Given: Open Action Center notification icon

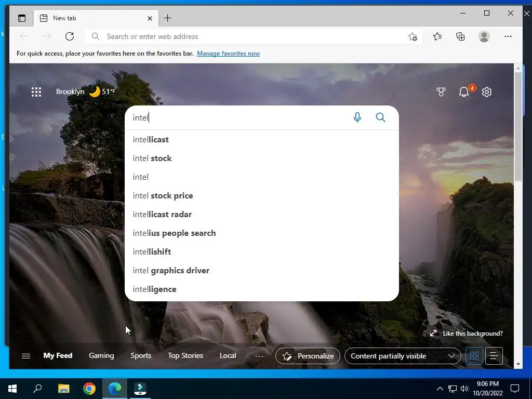Looking at the screenshot, I should (515, 389).
